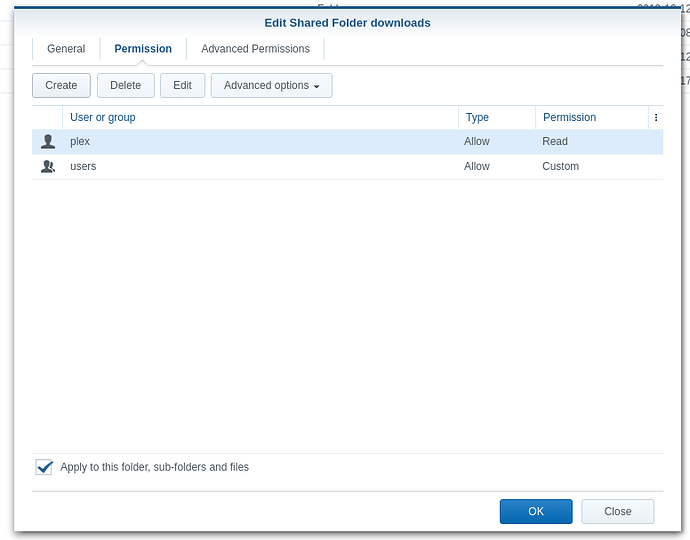Click the Custom permission for users

click(560, 167)
